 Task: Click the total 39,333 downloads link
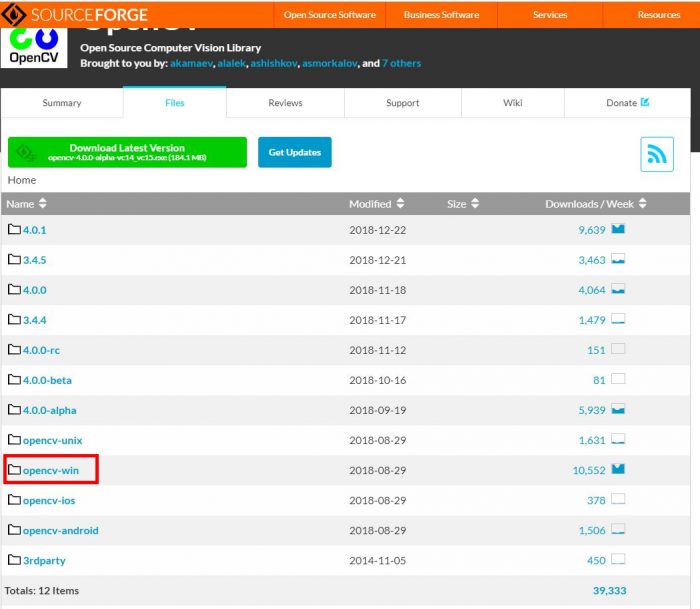point(609,590)
